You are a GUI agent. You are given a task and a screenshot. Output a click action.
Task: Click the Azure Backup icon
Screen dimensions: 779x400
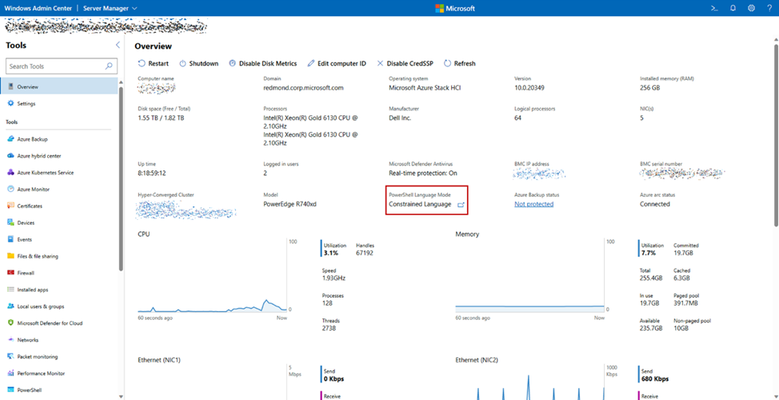[x=10, y=139]
